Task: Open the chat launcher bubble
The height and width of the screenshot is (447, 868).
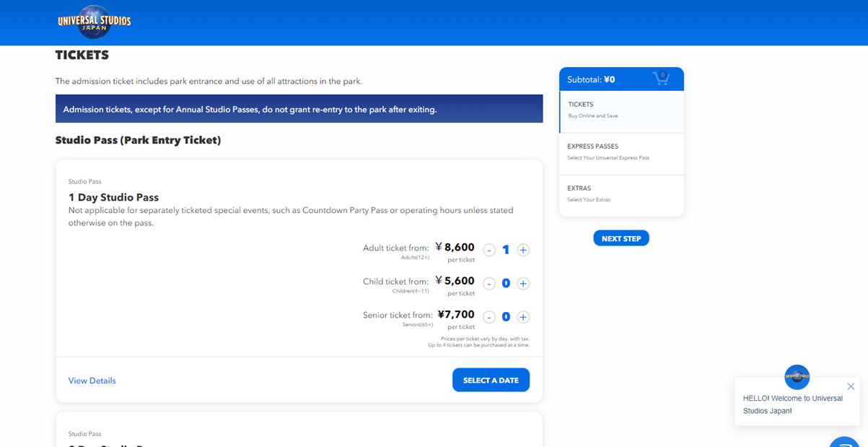Action: point(846,442)
